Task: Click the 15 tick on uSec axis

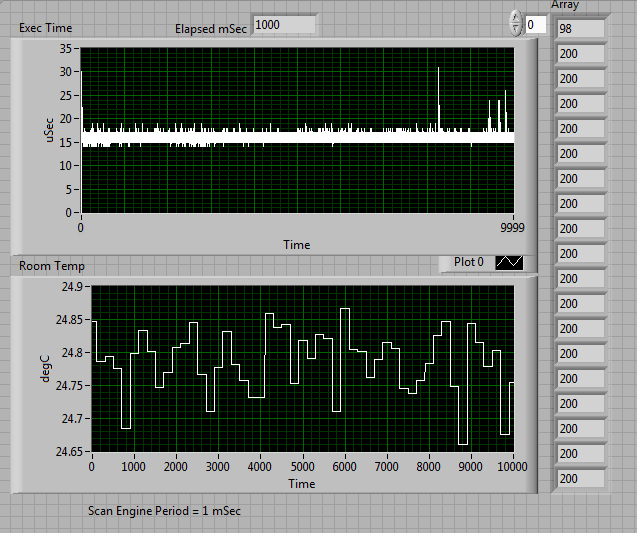Action: [x=66, y=142]
